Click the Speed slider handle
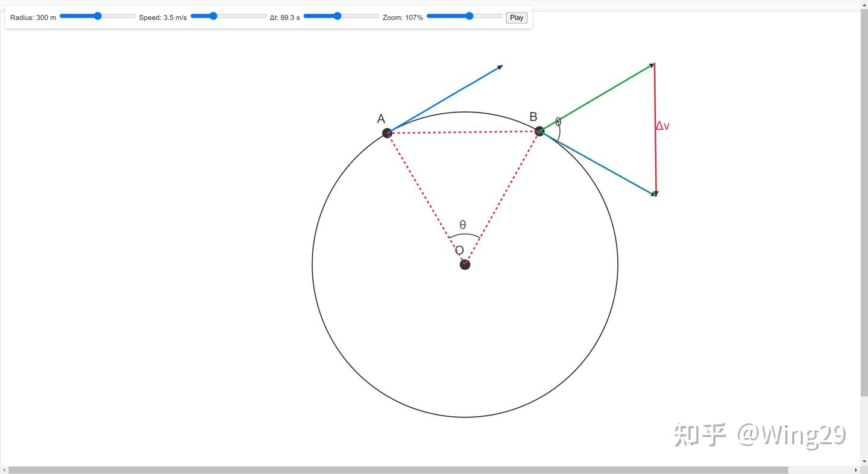The width and height of the screenshot is (868, 474). [213, 16]
